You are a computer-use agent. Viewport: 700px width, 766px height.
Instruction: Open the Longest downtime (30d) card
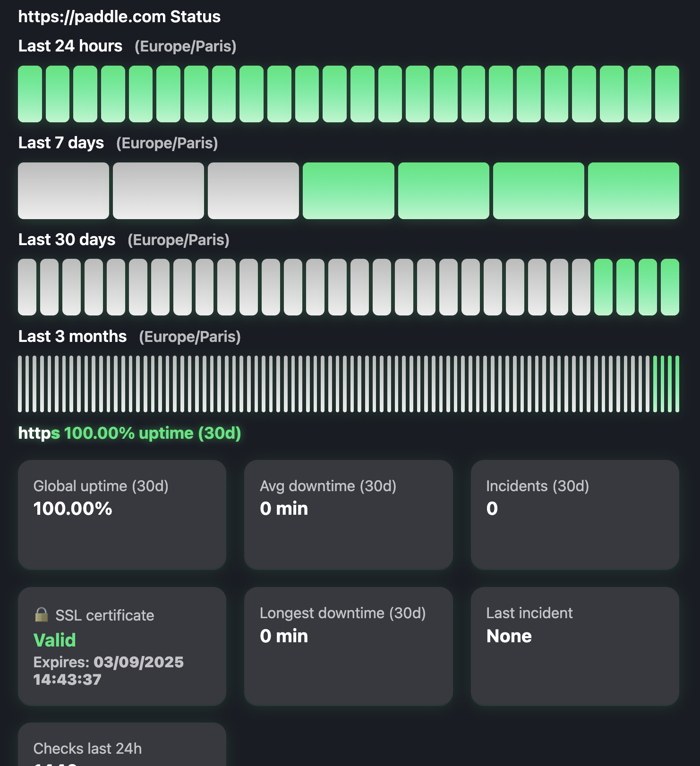pyautogui.click(x=349, y=647)
